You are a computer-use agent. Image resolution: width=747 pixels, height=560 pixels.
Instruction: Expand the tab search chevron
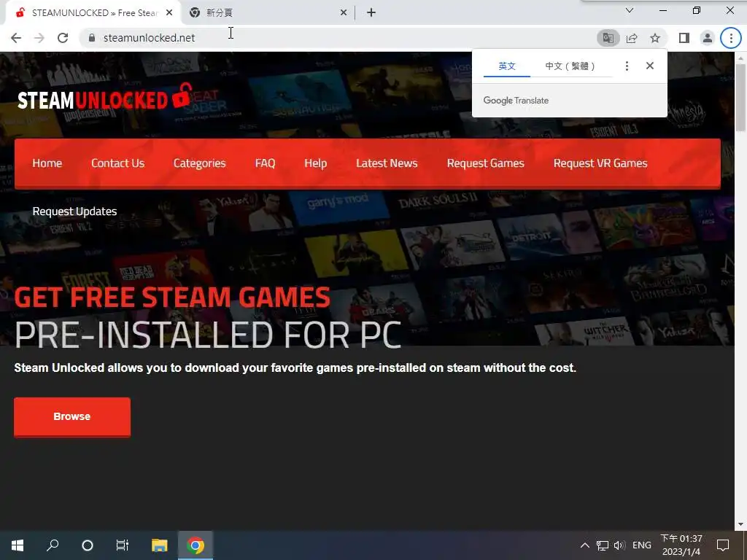tap(630, 10)
